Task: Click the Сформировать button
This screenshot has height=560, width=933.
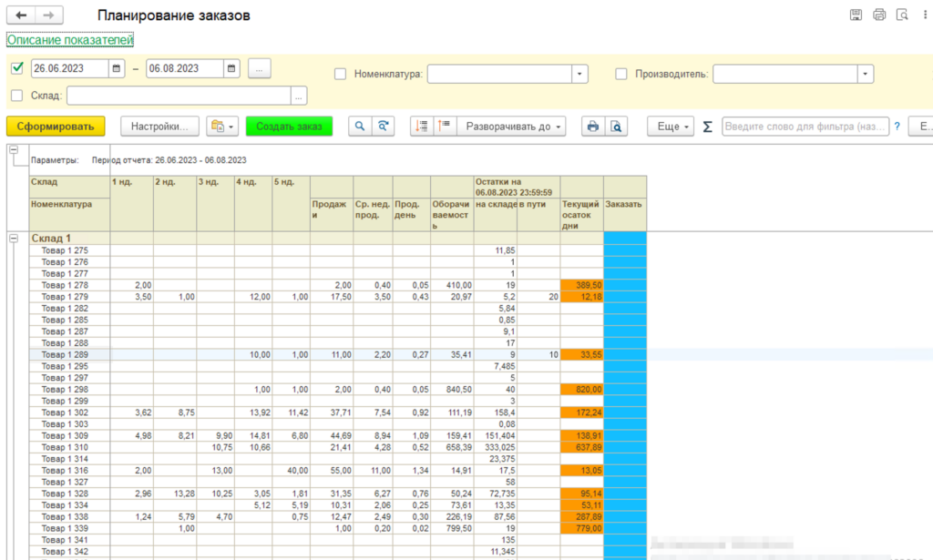Action: [56, 126]
